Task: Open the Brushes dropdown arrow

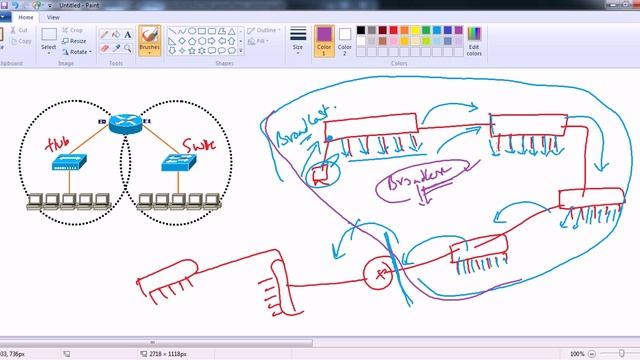Action: 149,53
